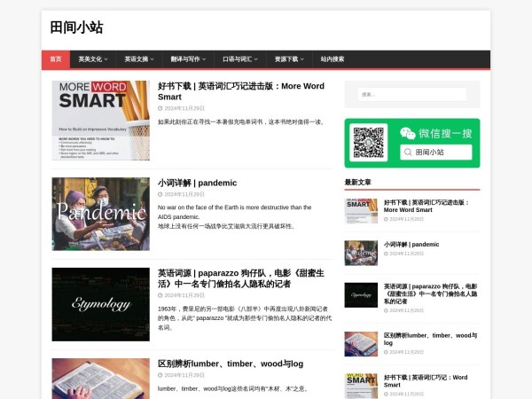Screen dimensions: 532x399
Task: Open main list article 小词详解 | pandemic title
Action: [197, 183]
